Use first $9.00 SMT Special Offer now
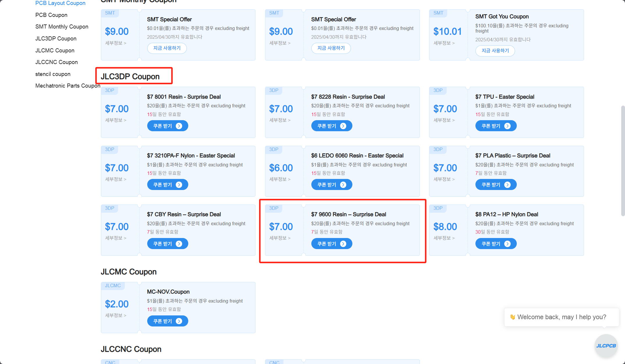Image resolution: width=625 pixels, height=364 pixels. tap(167, 48)
